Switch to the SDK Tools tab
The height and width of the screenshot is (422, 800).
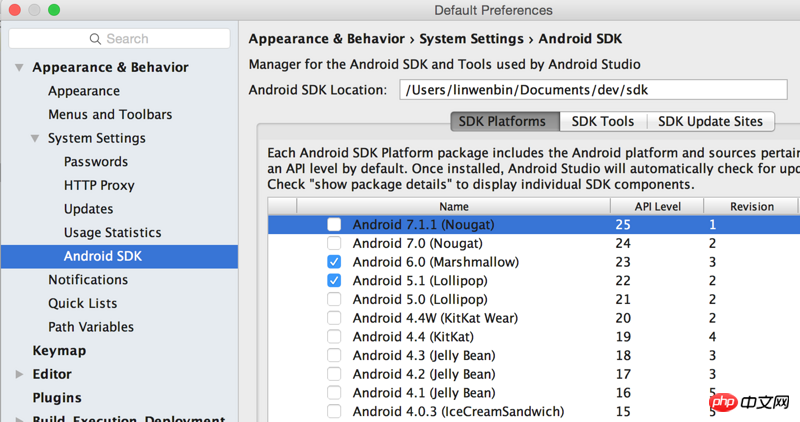click(603, 121)
